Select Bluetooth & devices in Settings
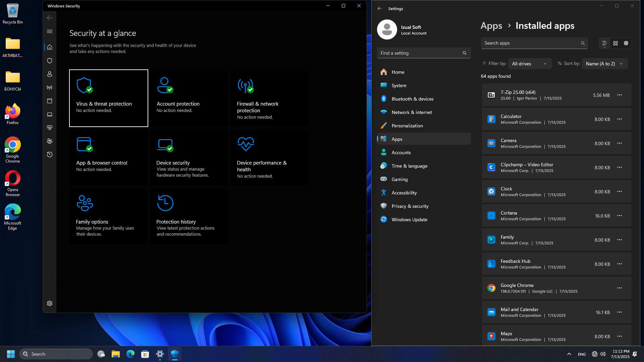Viewport: 644px width, 362px height. tap(424, 99)
